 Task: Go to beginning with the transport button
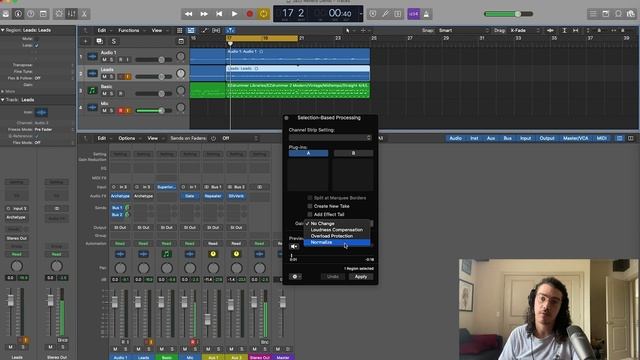coord(219,14)
